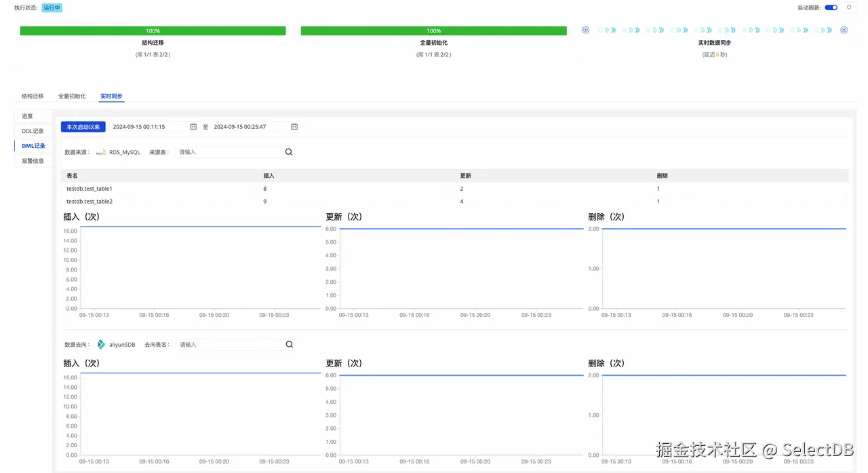Click the 结构迁移 100% progress bar
Viewport: 868px width, 473px height.
pyautogui.click(x=153, y=31)
